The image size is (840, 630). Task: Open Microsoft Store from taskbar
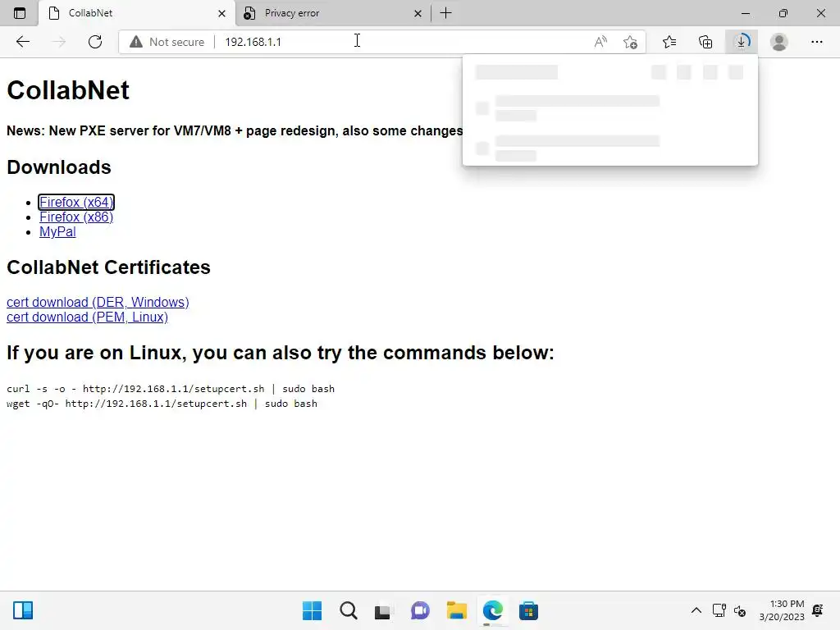(529, 610)
